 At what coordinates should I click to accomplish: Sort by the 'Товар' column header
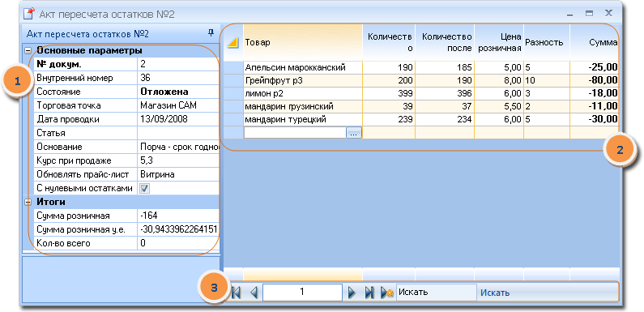tap(303, 42)
